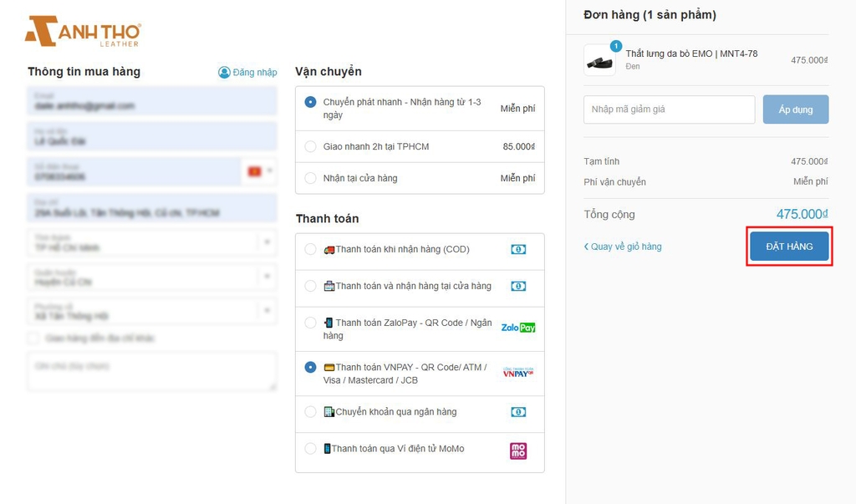856x504 pixels.
Task: Tick the deliver to different address checkbox
Action: point(33,338)
